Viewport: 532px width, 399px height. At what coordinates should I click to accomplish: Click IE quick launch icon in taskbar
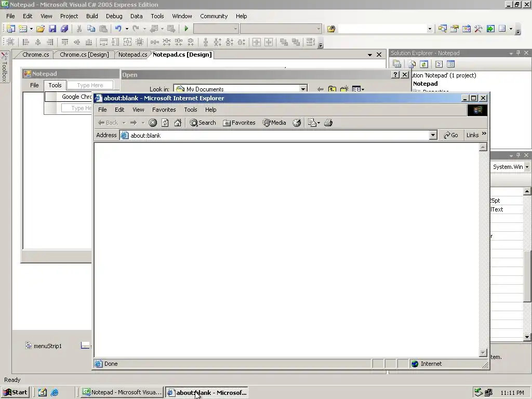(x=54, y=393)
